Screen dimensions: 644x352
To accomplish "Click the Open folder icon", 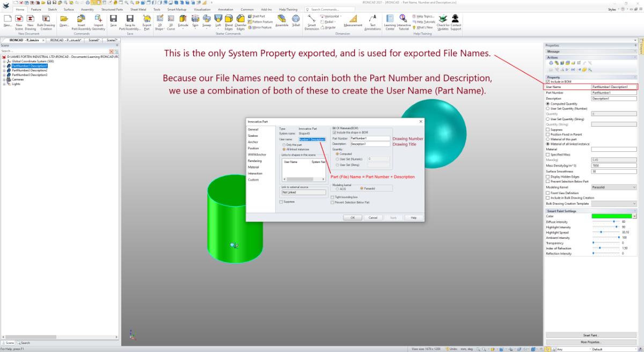I will click(64, 18).
